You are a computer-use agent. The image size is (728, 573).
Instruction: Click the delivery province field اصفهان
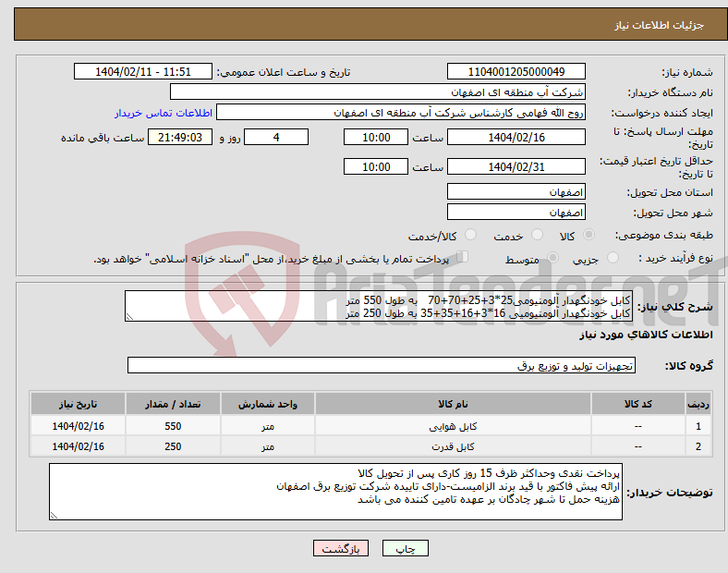pyautogui.click(x=516, y=191)
